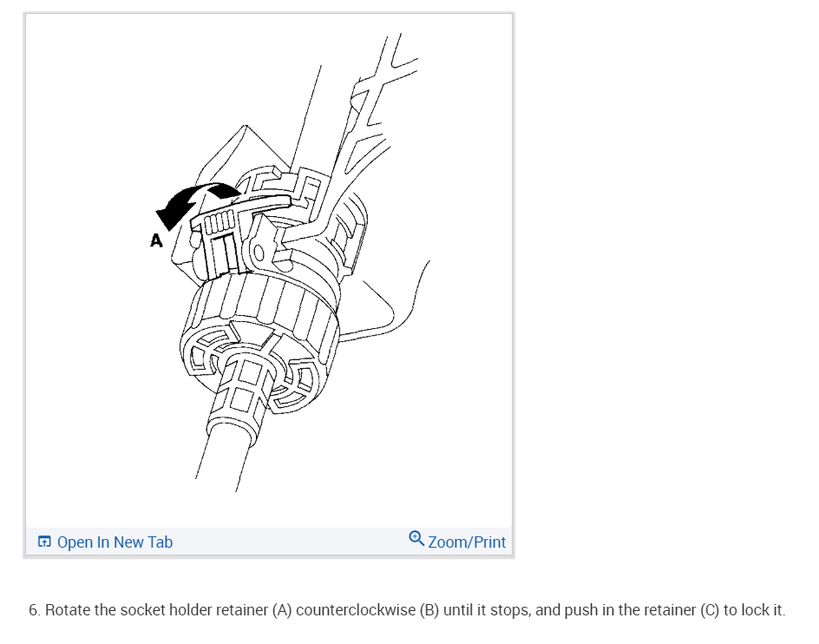819x644 pixels.
Task: Click the (C) reference in instruction text
Action: pyautogui.click(x=710, y=610)
